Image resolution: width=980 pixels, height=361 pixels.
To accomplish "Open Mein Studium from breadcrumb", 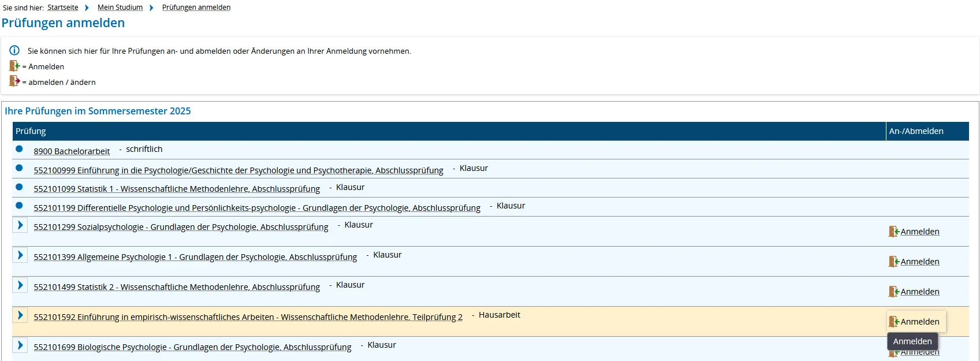I will (x=120, y=8).
